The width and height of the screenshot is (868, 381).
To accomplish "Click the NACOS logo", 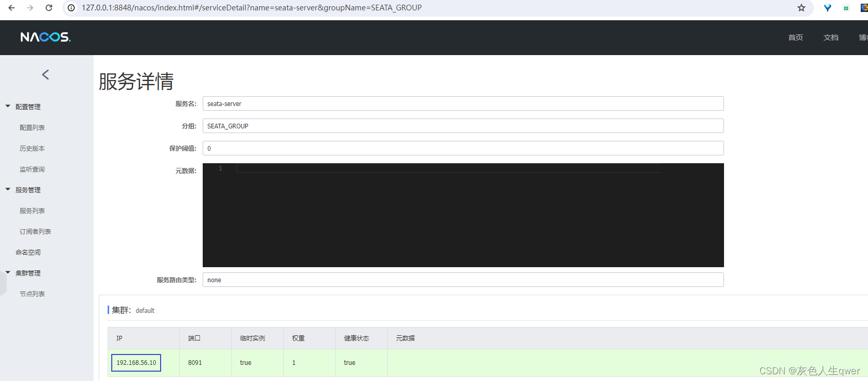I will pyautogui.click(x=46, y=37).
